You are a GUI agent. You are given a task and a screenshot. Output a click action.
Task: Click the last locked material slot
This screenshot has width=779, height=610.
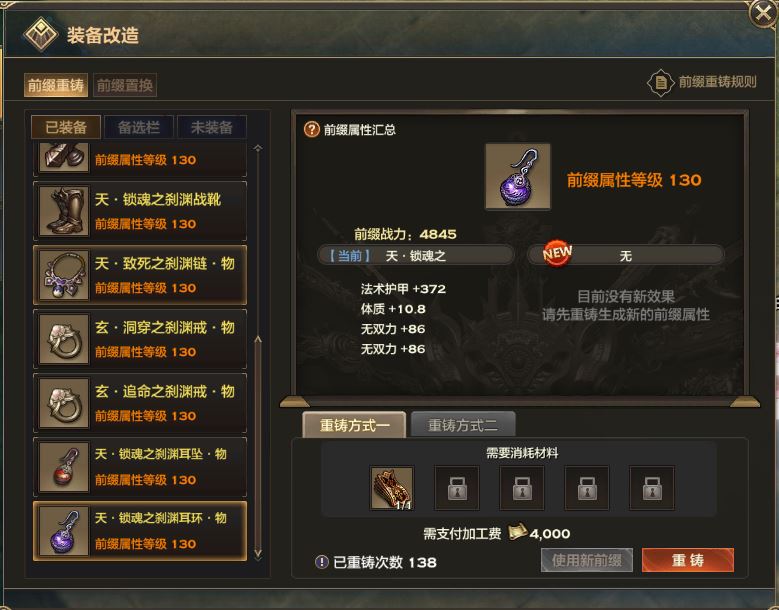coord(652,488)
